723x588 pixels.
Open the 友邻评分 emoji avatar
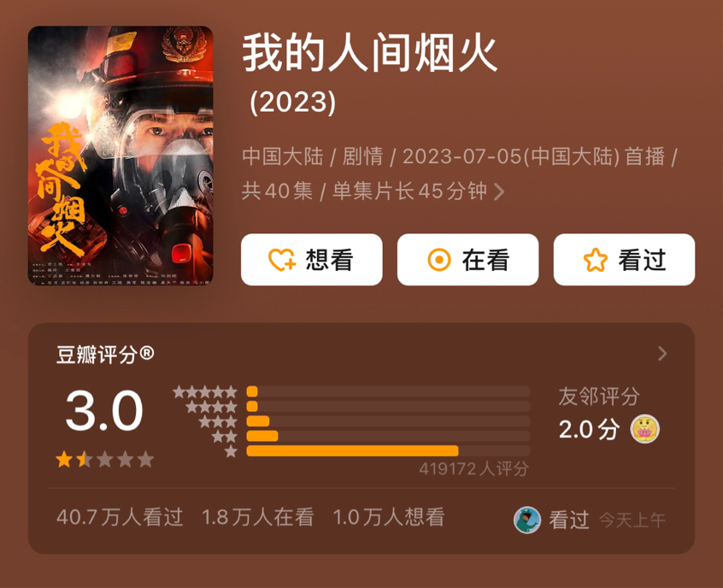[x=644, y=429]
